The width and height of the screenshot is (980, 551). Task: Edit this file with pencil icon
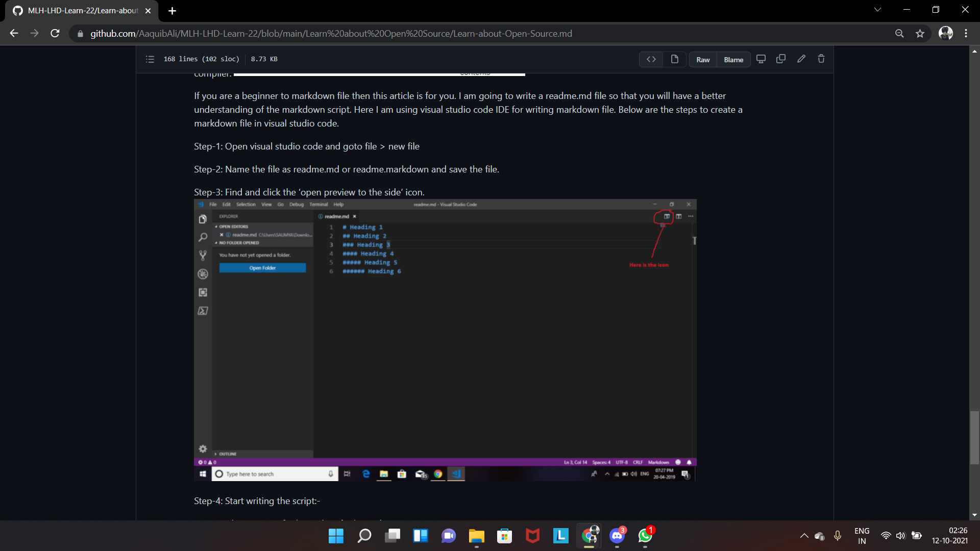coord(801,59)
